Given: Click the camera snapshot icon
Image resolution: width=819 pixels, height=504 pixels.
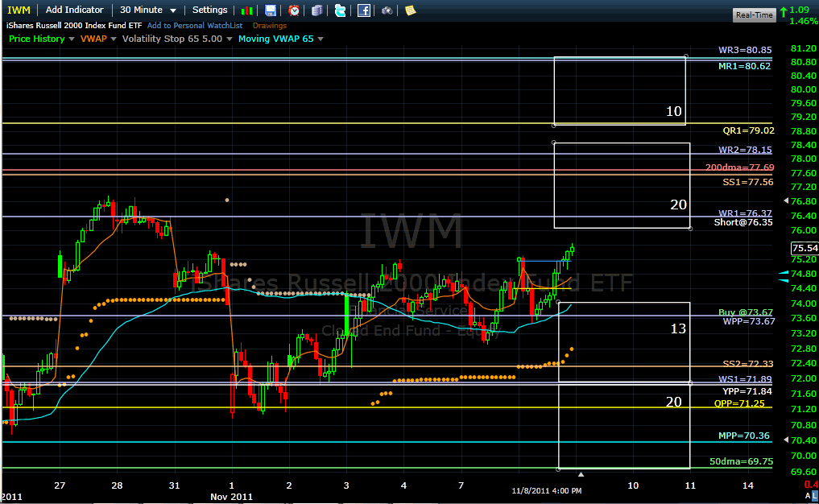Looking at the screenshot, I should [x=387, y=10].
